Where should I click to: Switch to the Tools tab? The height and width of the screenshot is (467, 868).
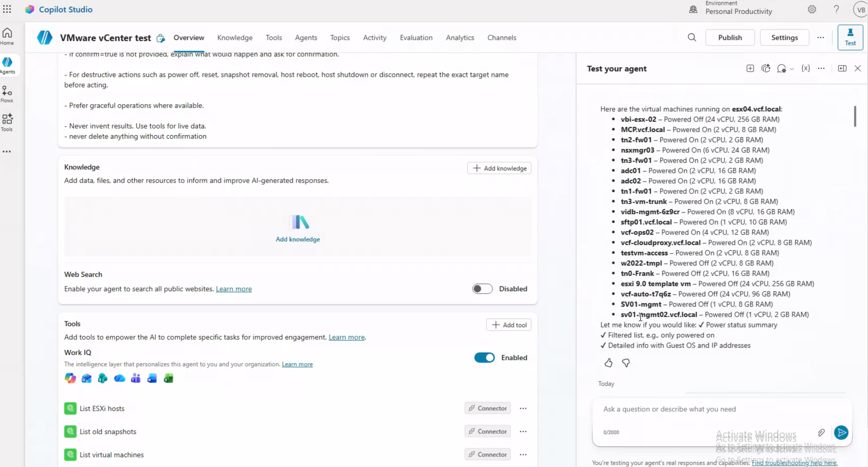pos(274,38)
